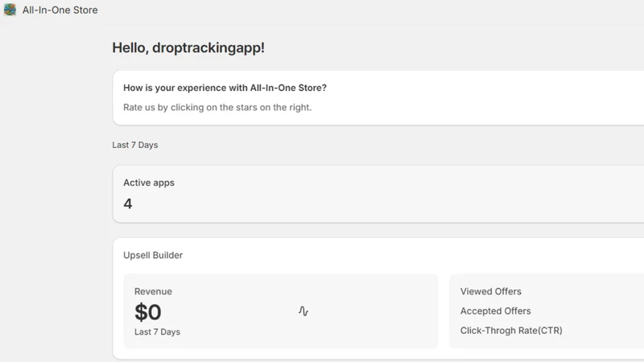Click the Click-Throgh Rate(CTR) label

point(511,331)
